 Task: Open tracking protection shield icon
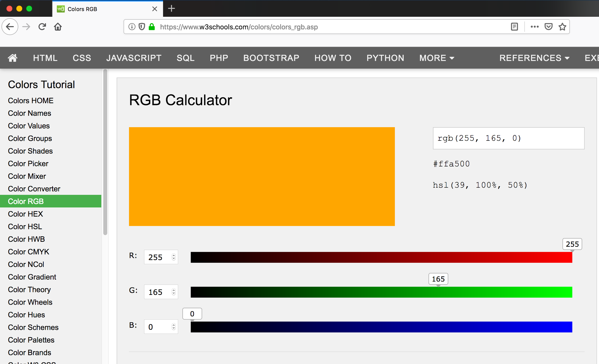pyautogui.click(x=142, y=27)
